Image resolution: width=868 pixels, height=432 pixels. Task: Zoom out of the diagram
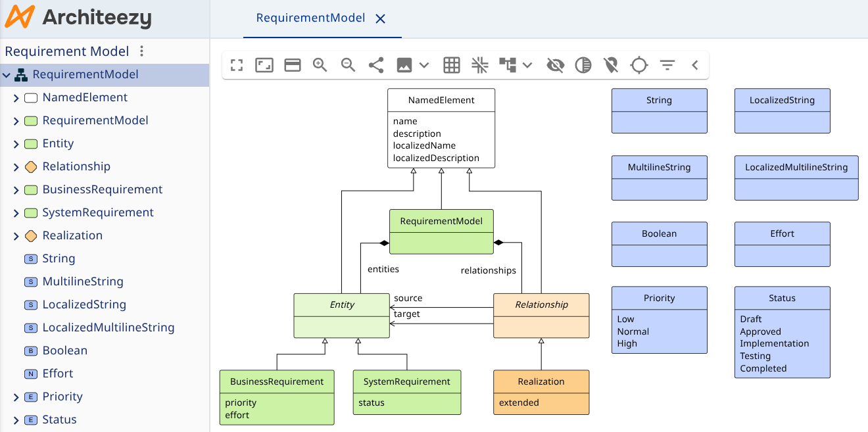[348, 64]
